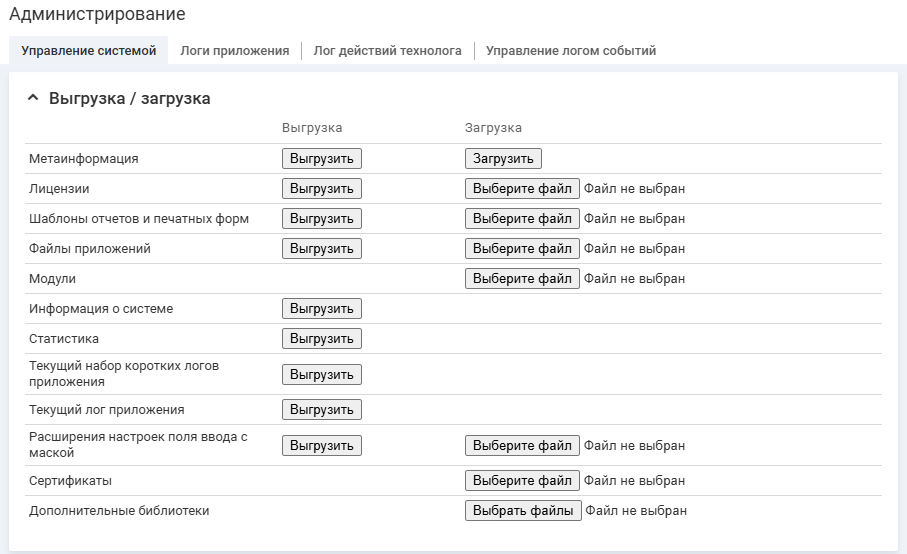Viewport: 907px width, 554px height.
Task: Export Лицензии with Выгрузить button
Action: click(322, 189)
